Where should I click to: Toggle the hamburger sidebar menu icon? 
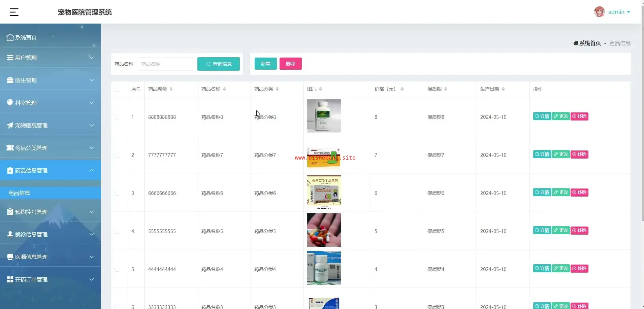pos(14,12)
